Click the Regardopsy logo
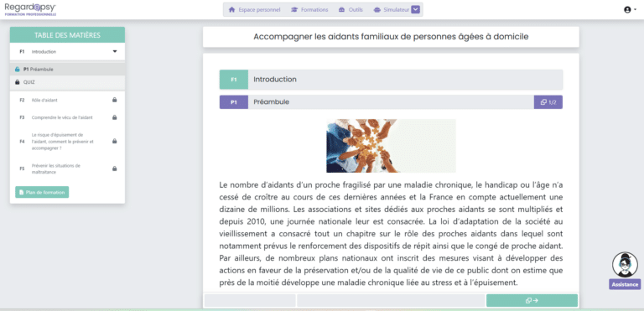 (x=30, y=9)
